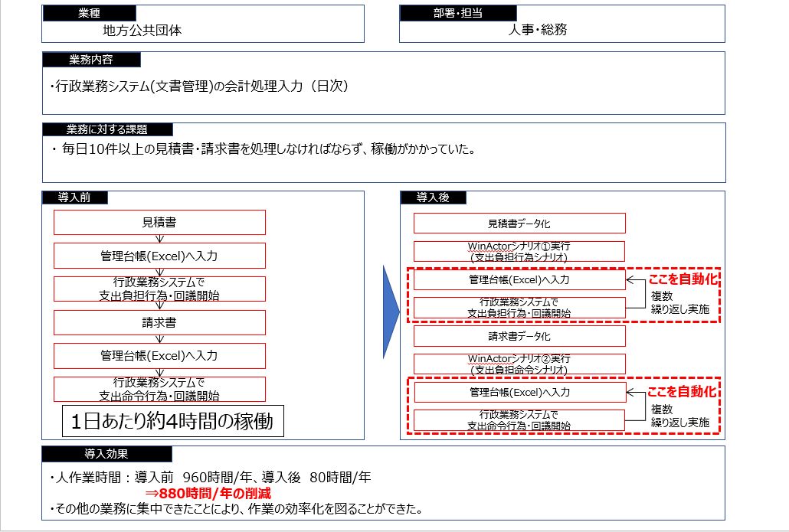Select the "見積書" box under 導入前
The width and height of the screenshot is (789, 532).
click(x=159, y=222)
